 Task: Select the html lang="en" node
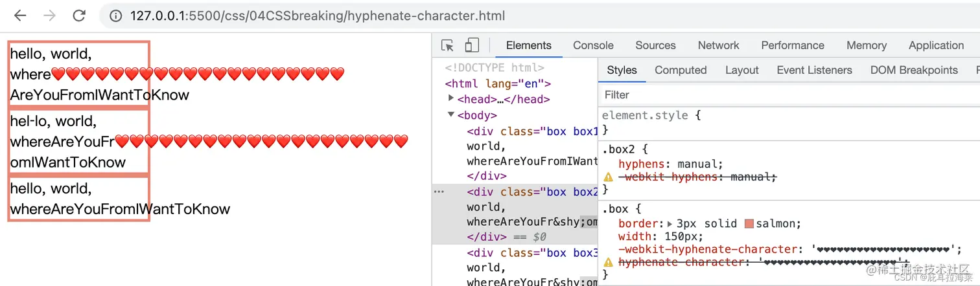(x=498, y=83)
